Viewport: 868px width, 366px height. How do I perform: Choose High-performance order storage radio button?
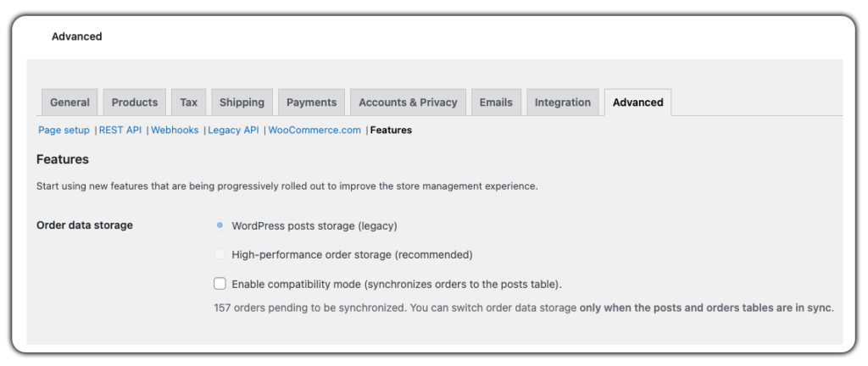(x=220, y=254)
